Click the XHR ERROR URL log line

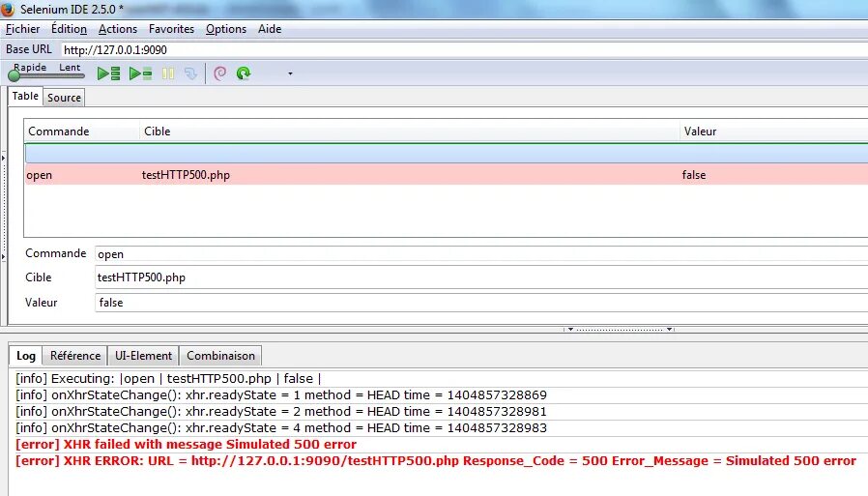point(436,460)
